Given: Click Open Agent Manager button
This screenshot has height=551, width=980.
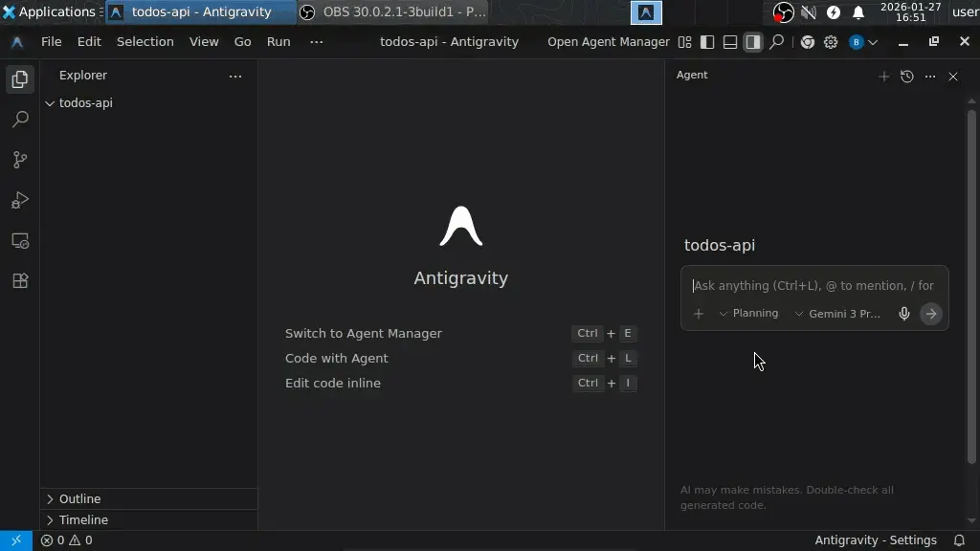Looking at the screenshot, I should (x=608, y=42).
